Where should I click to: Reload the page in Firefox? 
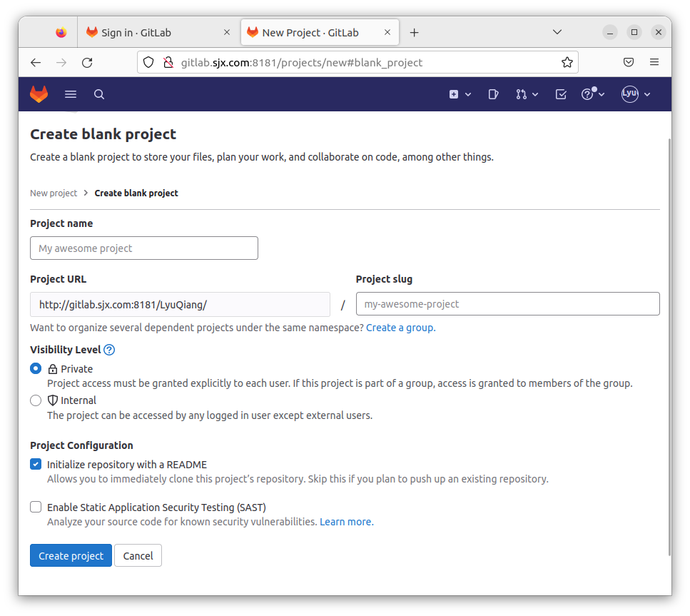(87, 62)
